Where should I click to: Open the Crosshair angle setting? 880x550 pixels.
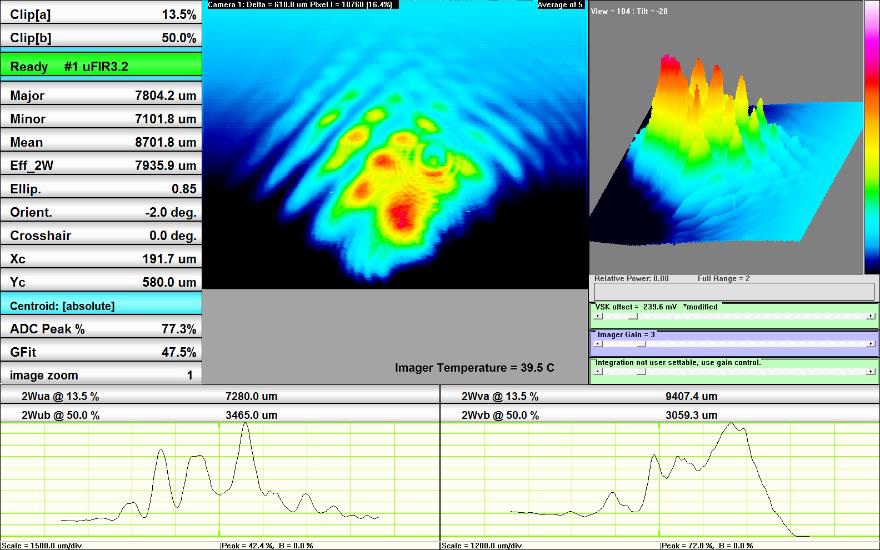click(100, 235)
